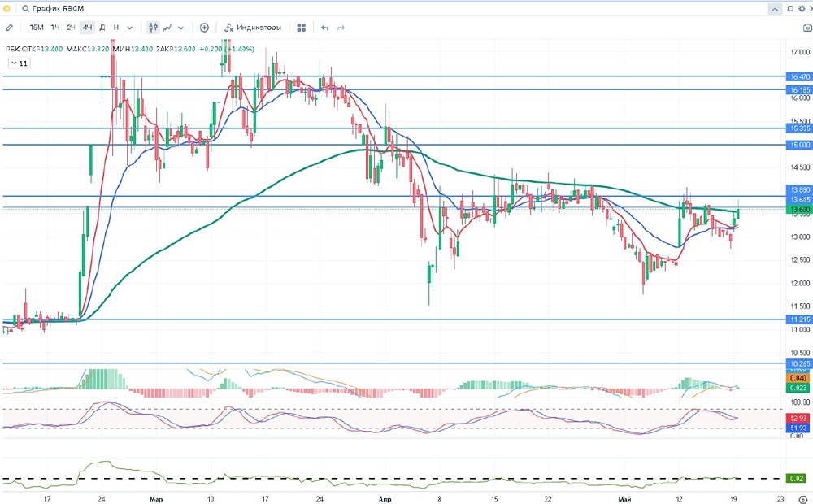Select the 2Ч timeframe

click(x=71, y=28)
